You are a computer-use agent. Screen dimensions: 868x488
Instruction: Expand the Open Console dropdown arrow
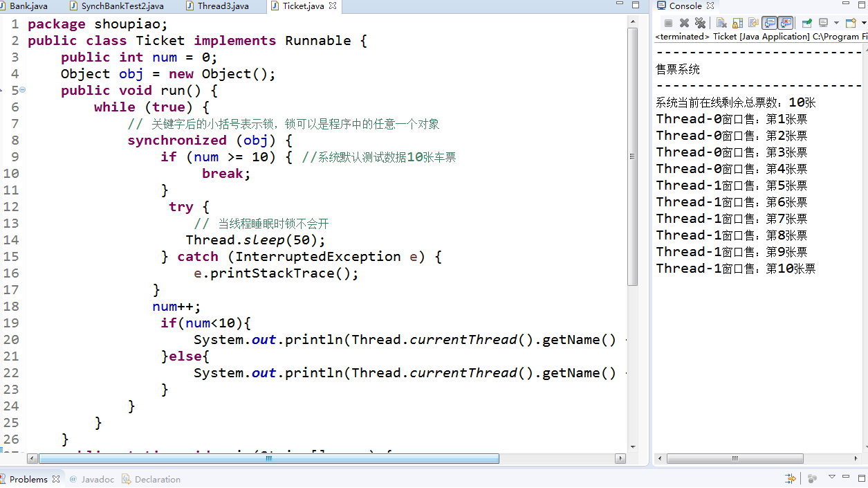point(865,23)
